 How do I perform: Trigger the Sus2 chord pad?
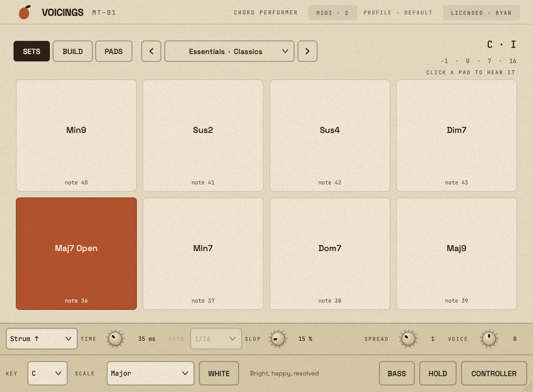point(203,135)
